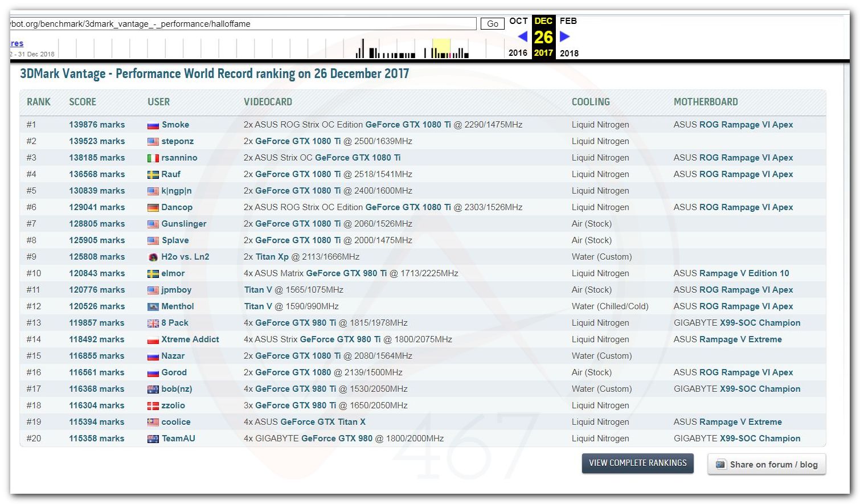The image size is (860, 504).
Task: Click the Russian flag icon beside Smoke
Action: (153, 125)
